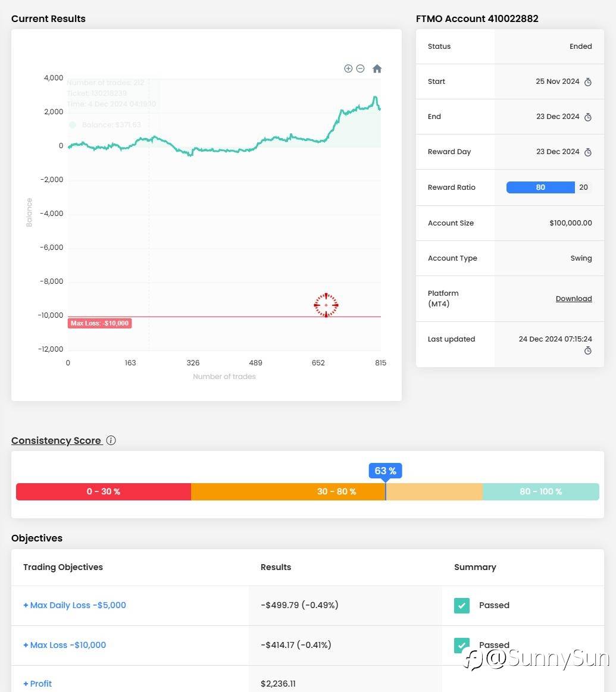
Task: Select the profit result $2,236.11
Action: click(x=278, y=684)
